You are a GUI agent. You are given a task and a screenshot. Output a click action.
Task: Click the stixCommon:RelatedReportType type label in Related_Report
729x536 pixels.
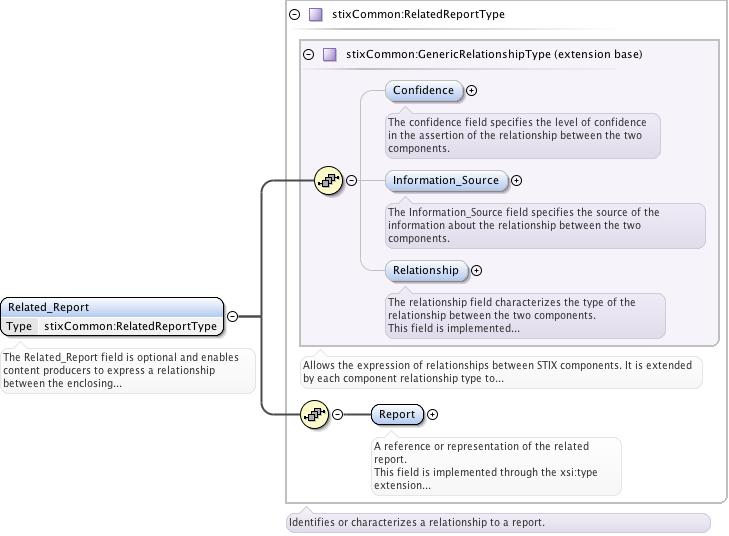(130, 326)
